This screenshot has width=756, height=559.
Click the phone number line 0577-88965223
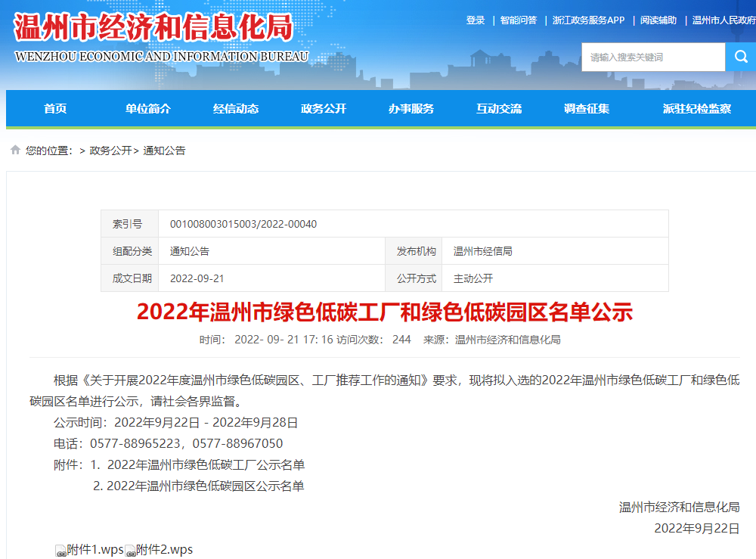coord(169,444)
